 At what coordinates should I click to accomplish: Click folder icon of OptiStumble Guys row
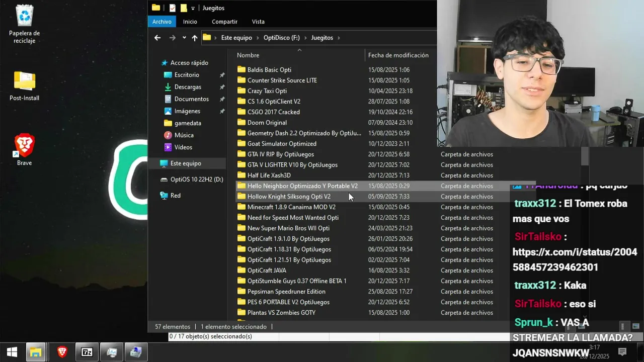pos(241,281)
